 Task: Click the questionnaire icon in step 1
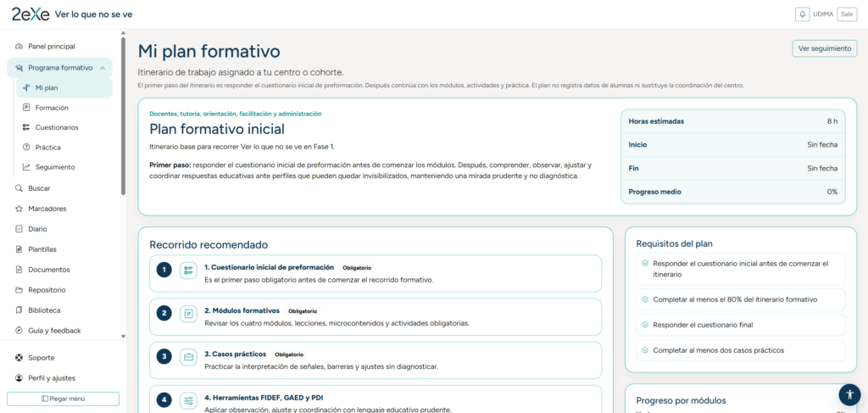point(189,271)
